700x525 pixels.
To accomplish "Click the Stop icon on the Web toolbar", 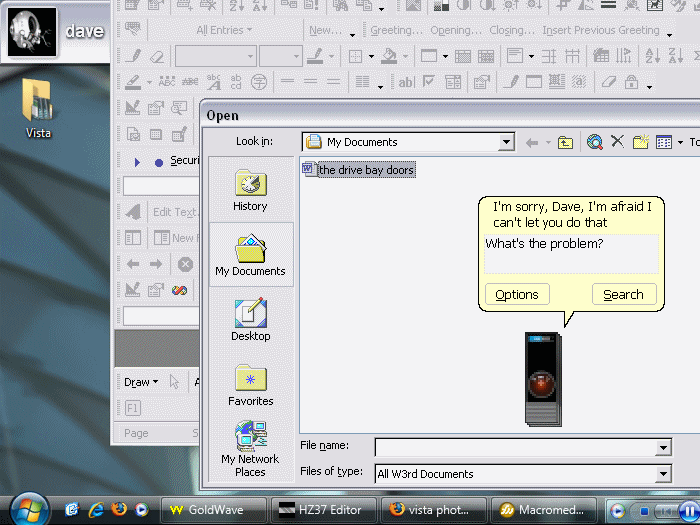I will click(x=185, y=264).
